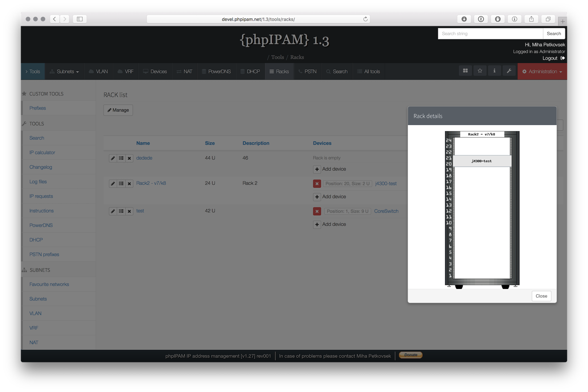588x392 pixels.
Task: Show all browser tabs overview
Action: [x=548, y=19]
